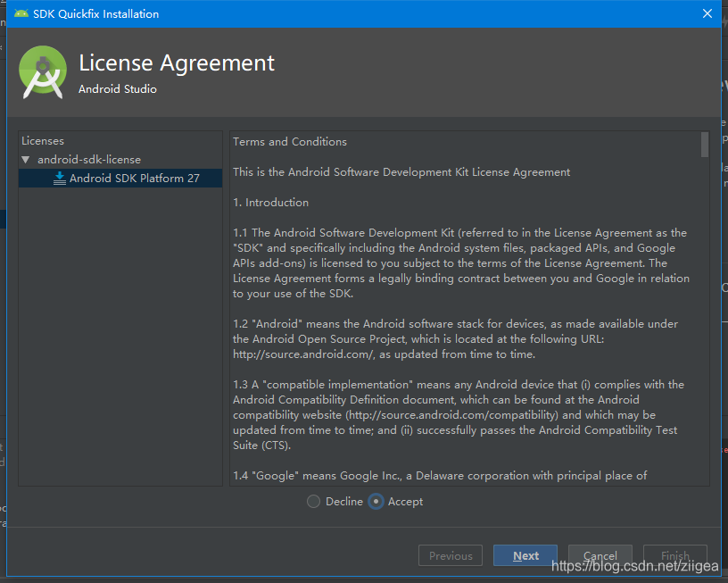Click the SDK Quickfix Installation title text
The image size is (728, 583).
(x=95, y=14)
